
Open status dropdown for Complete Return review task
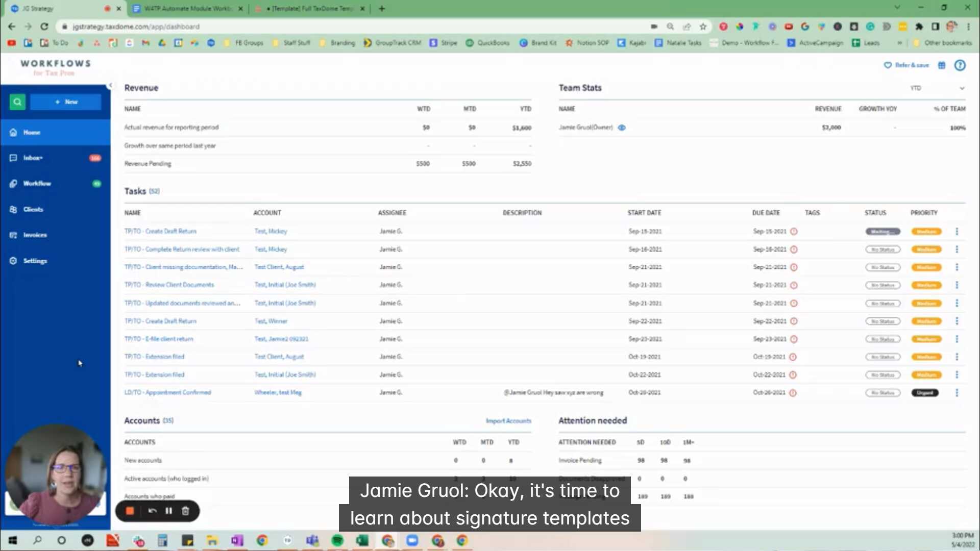[883, 249]
